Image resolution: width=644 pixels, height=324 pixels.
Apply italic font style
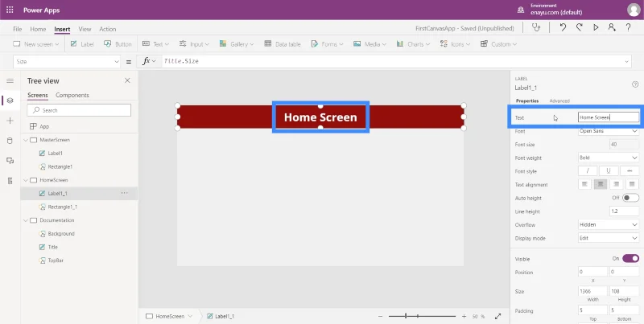pyautogui.click(x=588, y=171)
